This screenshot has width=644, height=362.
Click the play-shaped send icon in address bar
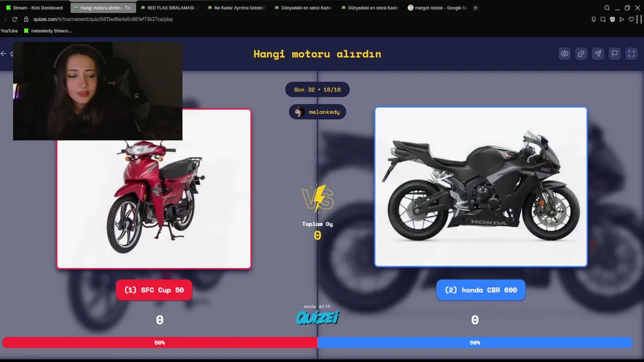622,19
